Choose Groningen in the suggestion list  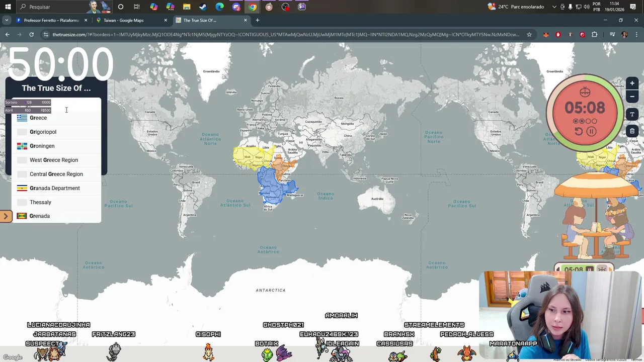pos(56,146)
